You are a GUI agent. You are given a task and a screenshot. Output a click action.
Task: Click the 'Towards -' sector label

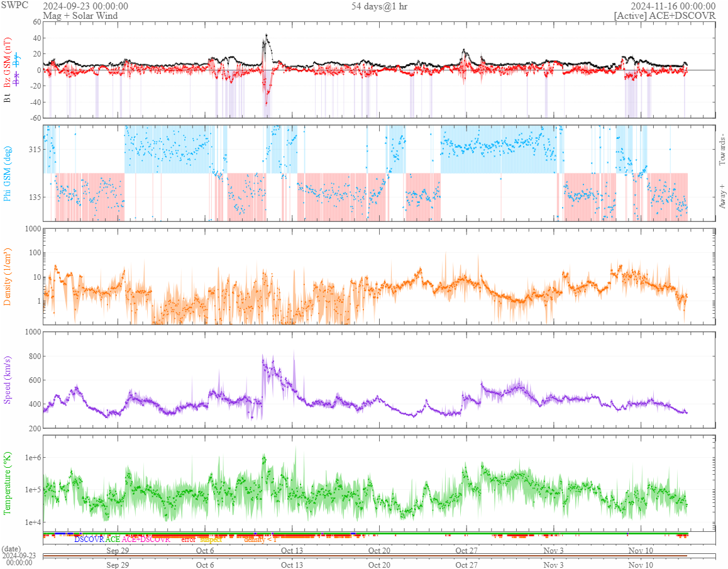[722, 150]
